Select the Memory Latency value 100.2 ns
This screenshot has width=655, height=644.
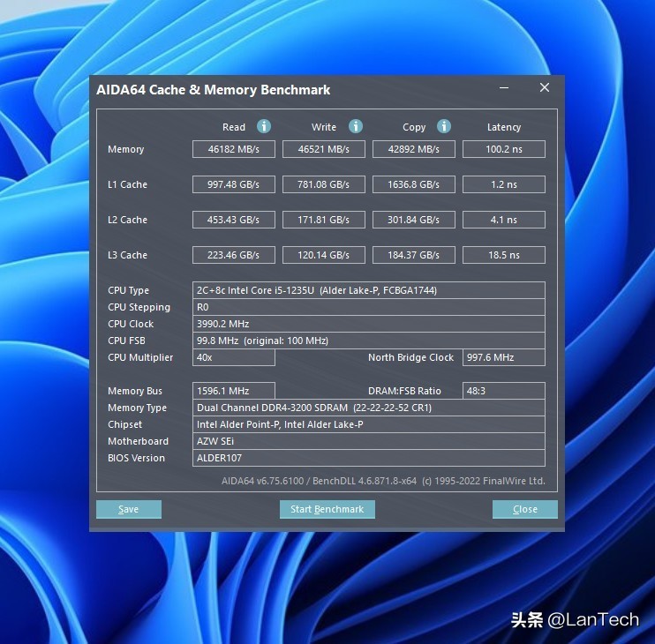(x=503, y=149)
